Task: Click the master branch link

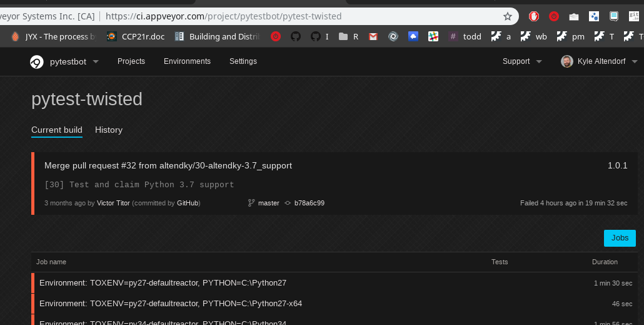Action: point(269,203)
